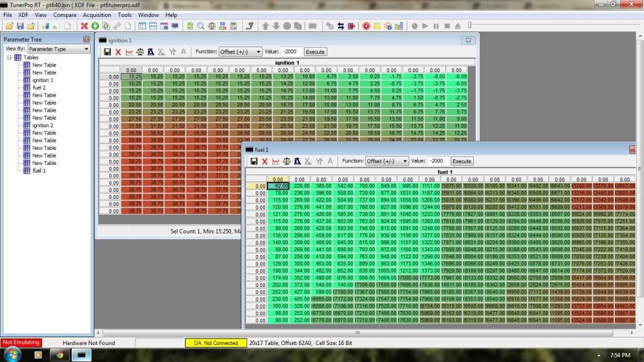Viewport: 644px width, 362px height.
Task: Click the Hardware Not Found status text
Action: click(x=89, y=342)
